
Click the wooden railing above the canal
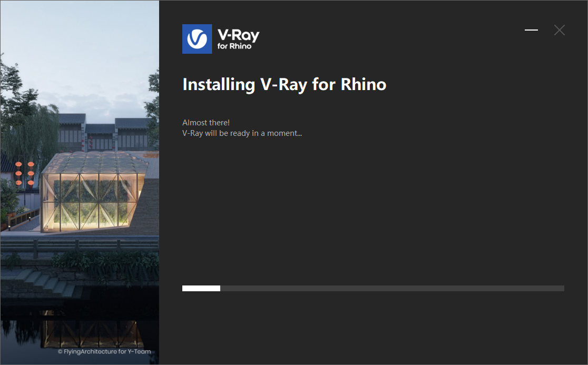click(80, 246)
